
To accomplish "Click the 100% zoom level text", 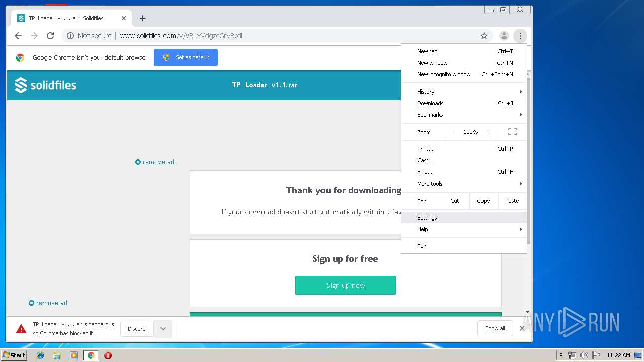I will coord(471,132).
